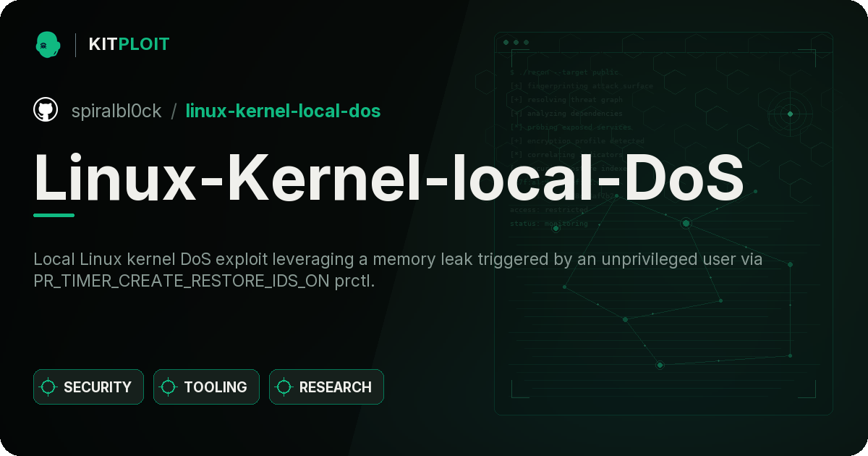This screenshot has height=456, width=868.
Task: Open the spiralbl0ck author name
Action: click(116, 111)
